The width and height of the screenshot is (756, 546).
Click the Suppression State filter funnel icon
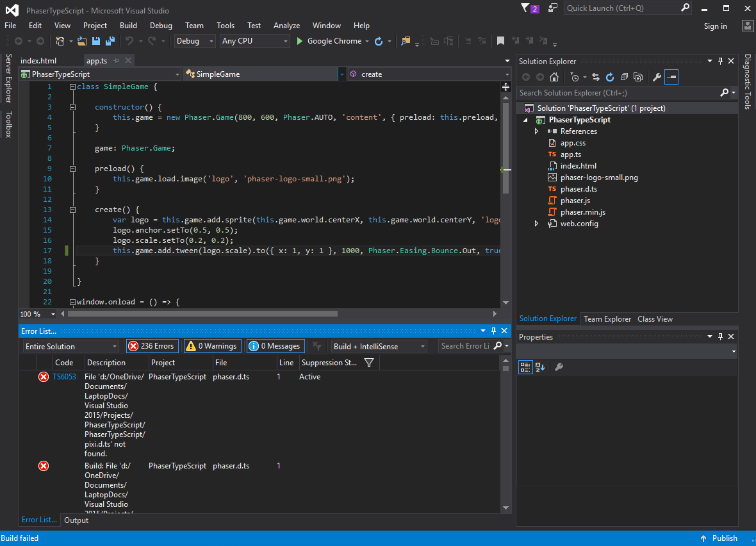(369, 363)
